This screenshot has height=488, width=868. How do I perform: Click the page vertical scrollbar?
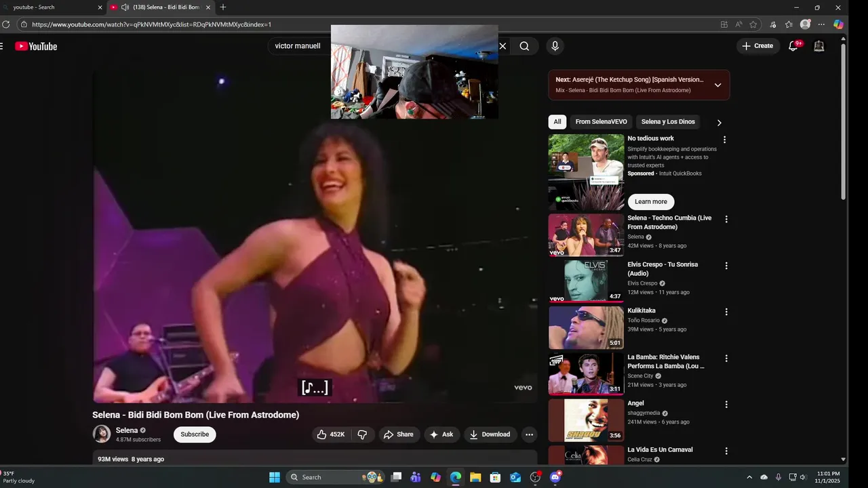(844, 122)
